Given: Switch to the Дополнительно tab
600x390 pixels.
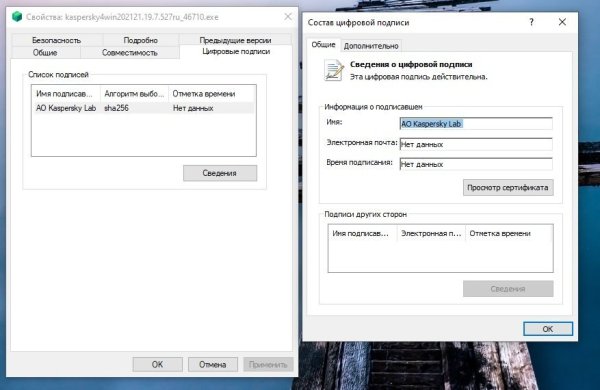Looking at the screenshot, I should (371, 46).
